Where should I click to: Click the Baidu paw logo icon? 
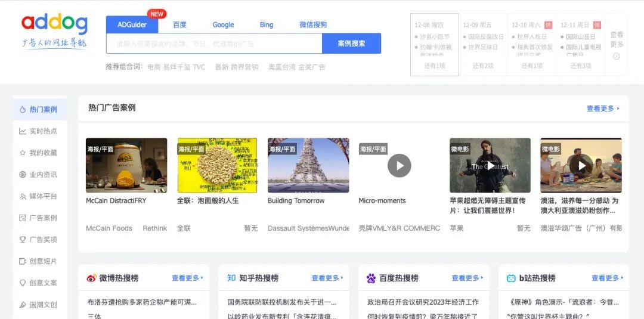click(371, 278)
